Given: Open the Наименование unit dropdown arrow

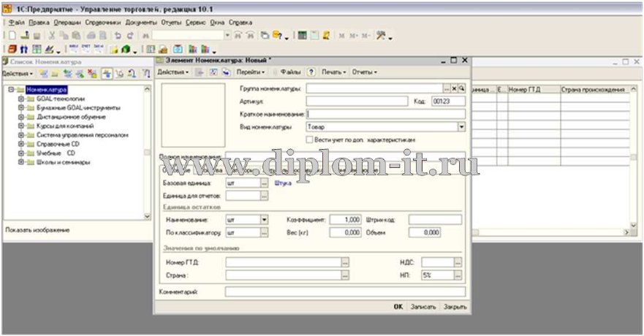Looking at the screenshot, I should [264, 219].
